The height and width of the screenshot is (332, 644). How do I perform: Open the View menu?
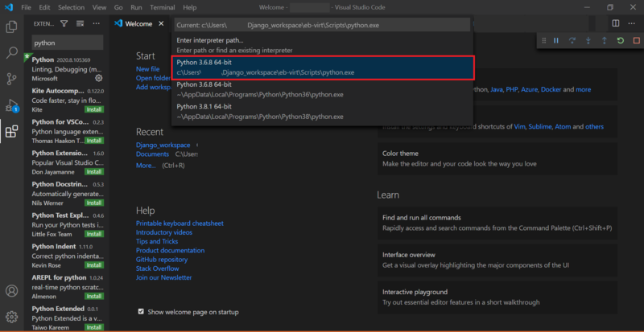point(99,7)
